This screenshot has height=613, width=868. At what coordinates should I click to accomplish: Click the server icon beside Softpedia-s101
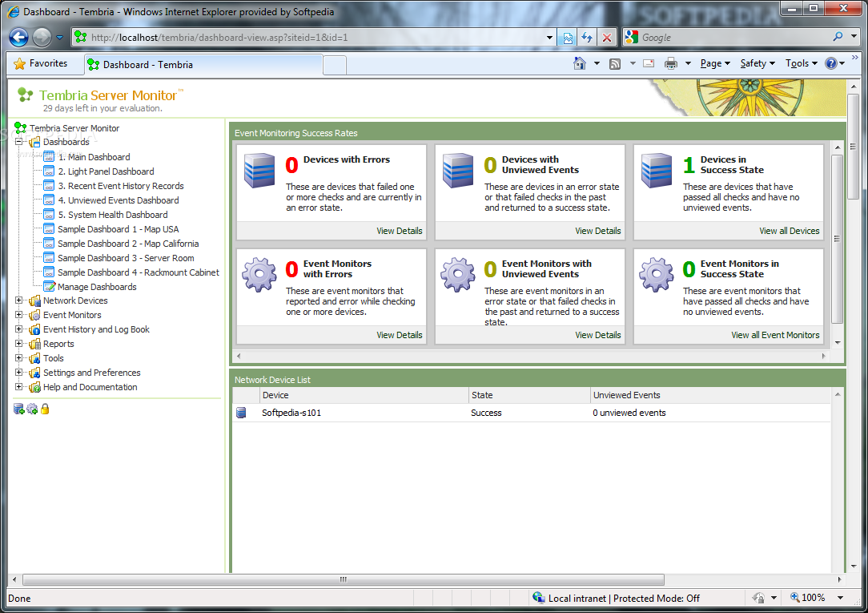click(x=241, y=413)
